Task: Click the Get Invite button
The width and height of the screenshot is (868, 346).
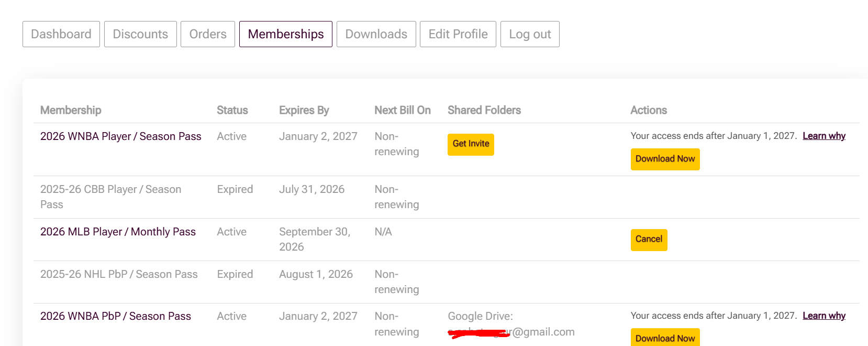Action: coord(471,144)
